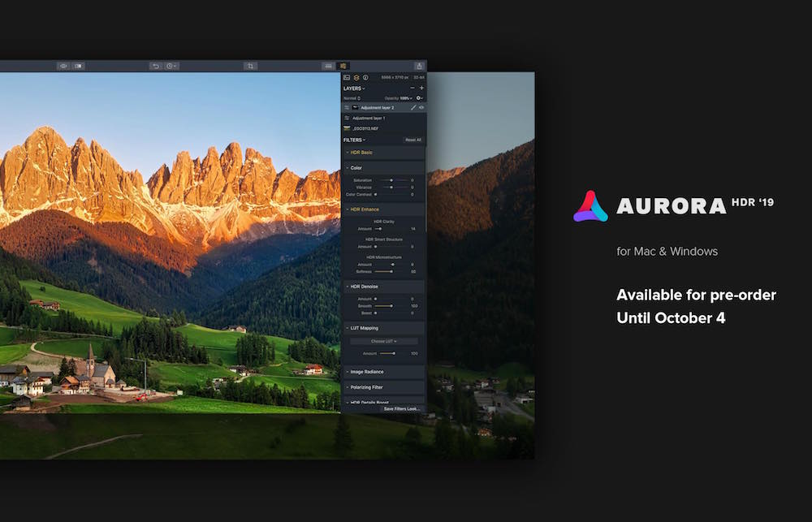Open the histogram panel tab icon
The width and height of the screenshot is (812, 522).
click(x=347, y=78)
